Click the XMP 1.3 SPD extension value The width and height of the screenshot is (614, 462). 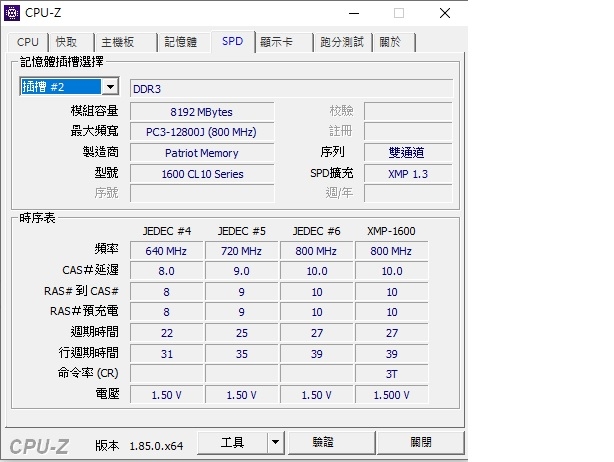[408, 173]
